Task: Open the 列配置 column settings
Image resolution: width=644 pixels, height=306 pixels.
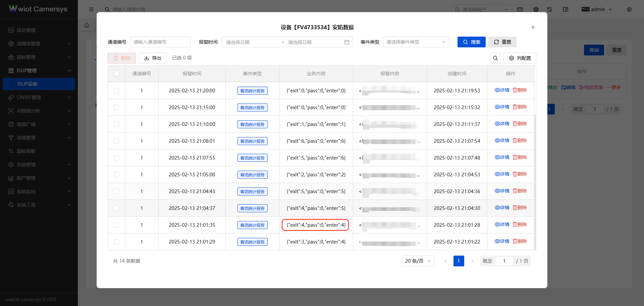Action: coord(520,58)
